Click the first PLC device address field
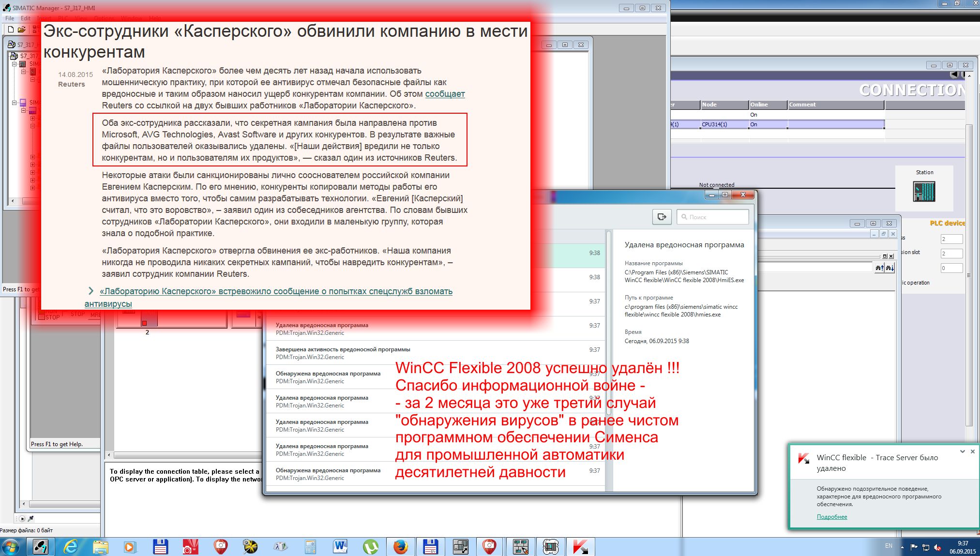 (x=951, y=239)
